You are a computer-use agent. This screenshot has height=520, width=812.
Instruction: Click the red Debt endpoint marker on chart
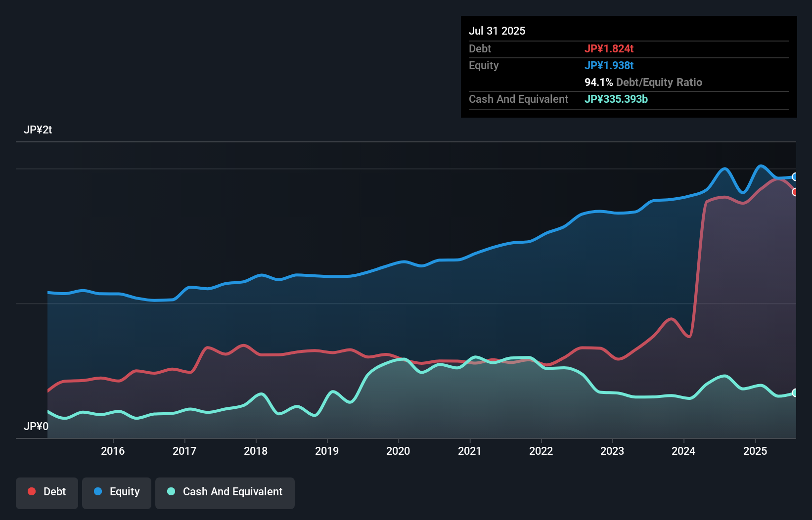(795, 192)
